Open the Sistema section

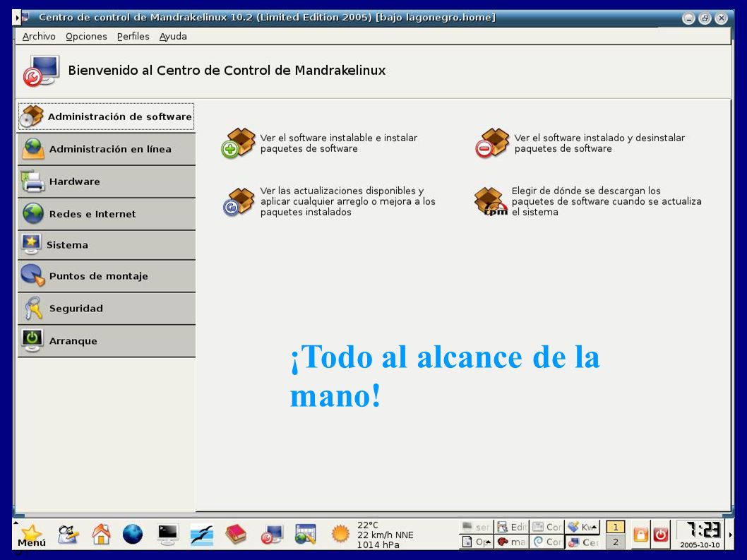pos(106,245)
